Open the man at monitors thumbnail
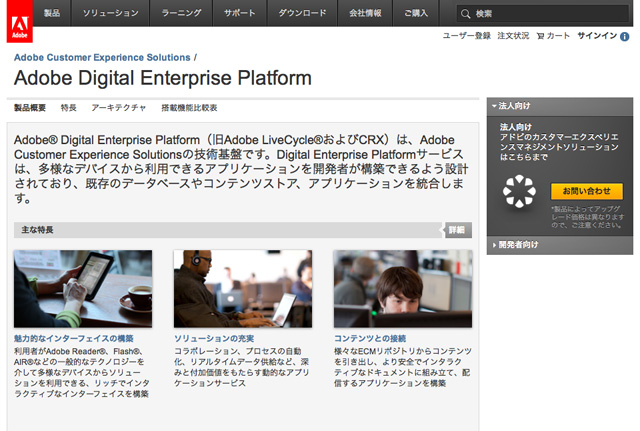The height and width of the screenshot is (431, 640). 403,289
